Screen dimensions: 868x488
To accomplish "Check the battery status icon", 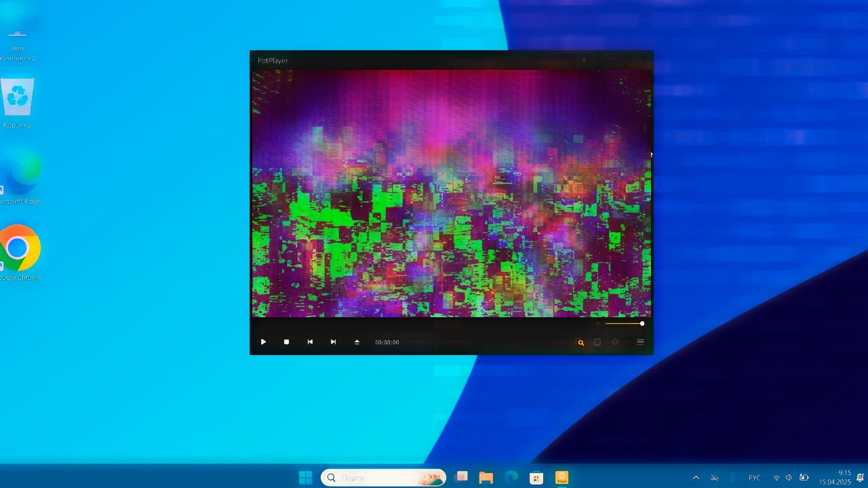I will pyautogui.click(x=804, y=478).
